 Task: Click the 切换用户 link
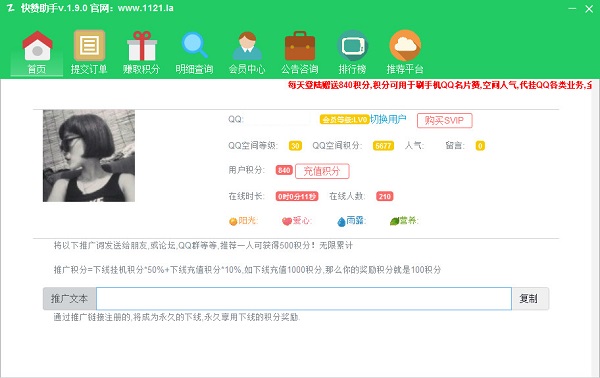(388, 119)
